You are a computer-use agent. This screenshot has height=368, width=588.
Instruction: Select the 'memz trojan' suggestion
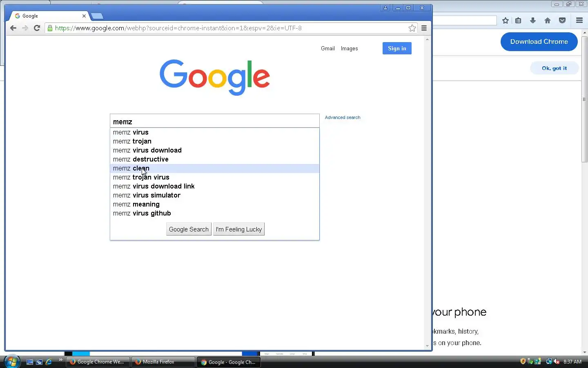215,141
